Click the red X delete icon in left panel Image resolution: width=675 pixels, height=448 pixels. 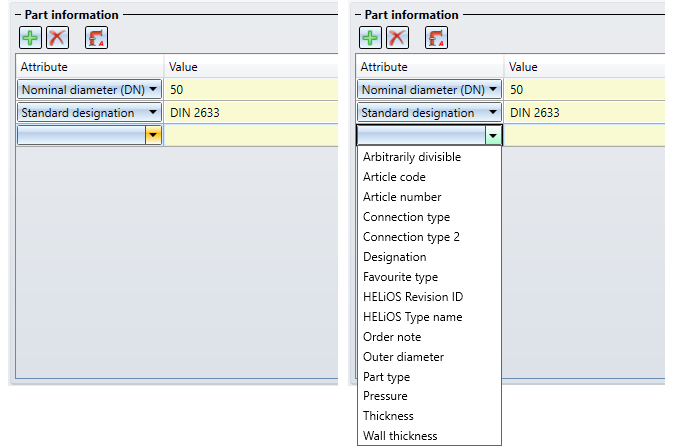(x=57, y=38)
